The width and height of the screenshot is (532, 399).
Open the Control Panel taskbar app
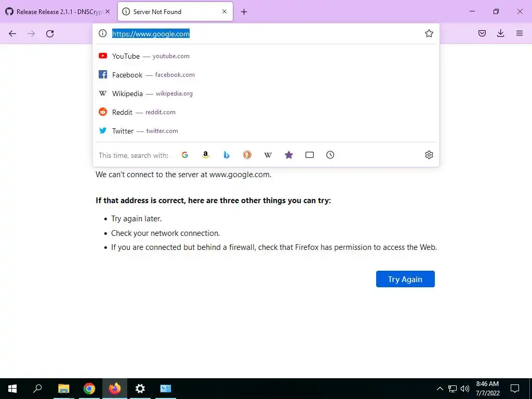pyautogui.click(x=166, y=389)
